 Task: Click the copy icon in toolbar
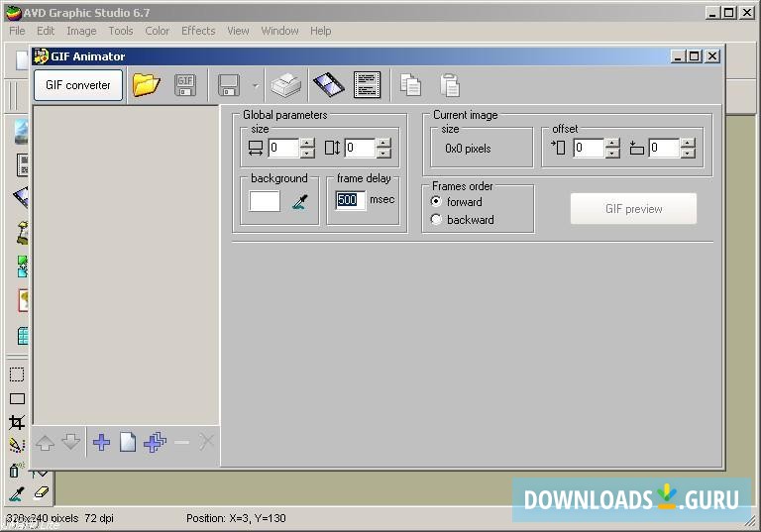click(410, 85)
